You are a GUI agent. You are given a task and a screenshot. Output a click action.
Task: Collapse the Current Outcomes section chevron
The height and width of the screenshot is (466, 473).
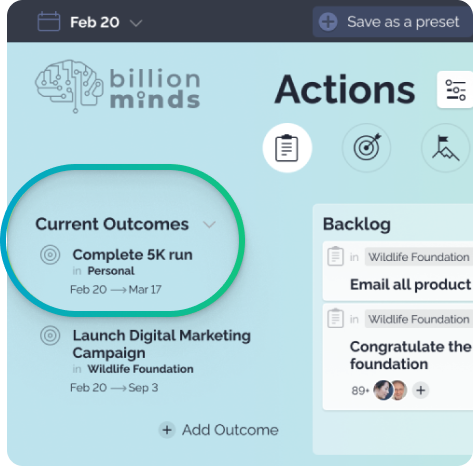pyautogui.click(x=209, y=225)
